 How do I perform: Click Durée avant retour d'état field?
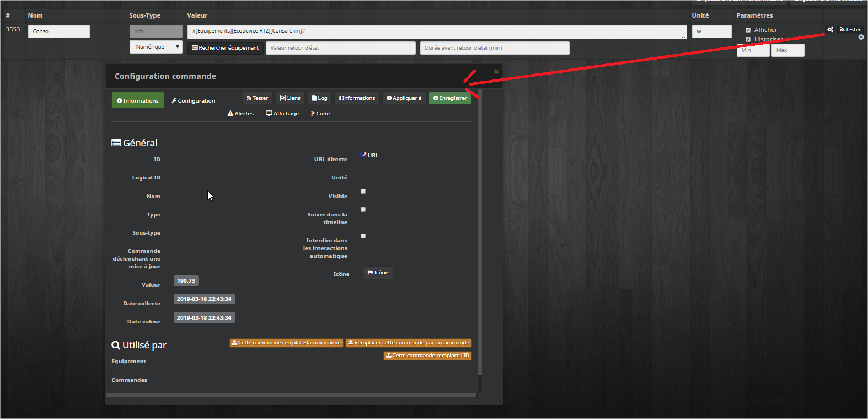494,48
